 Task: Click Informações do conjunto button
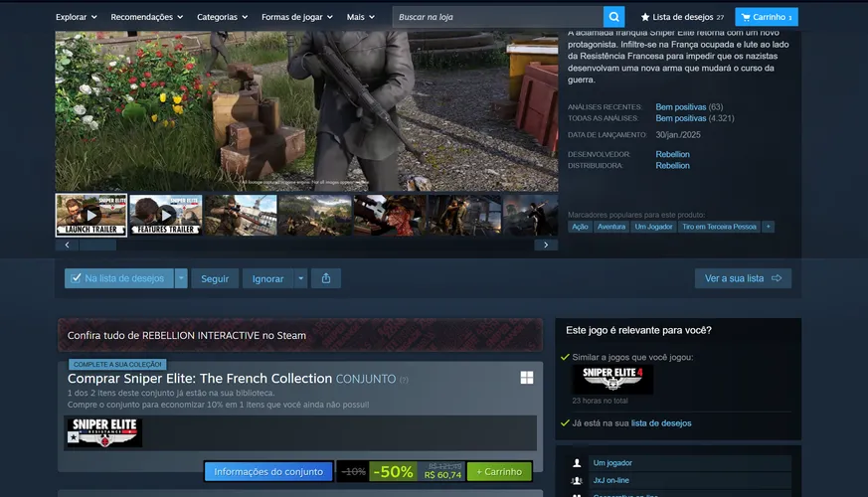coord(268,471)
